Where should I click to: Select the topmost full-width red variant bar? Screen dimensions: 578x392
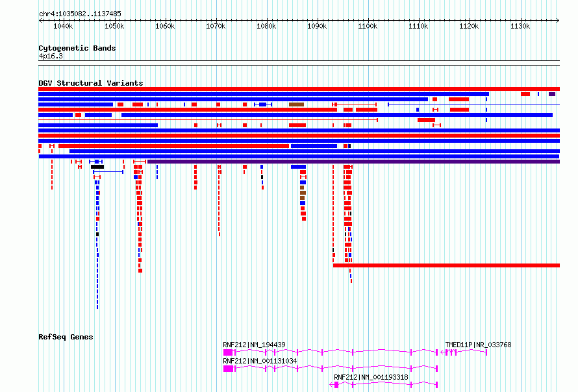coord(299,89)
